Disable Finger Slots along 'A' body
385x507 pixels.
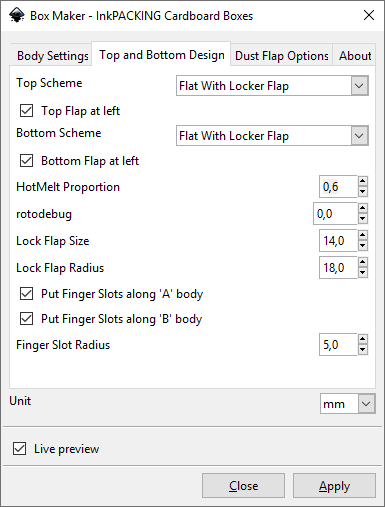(x=26, y=294)
